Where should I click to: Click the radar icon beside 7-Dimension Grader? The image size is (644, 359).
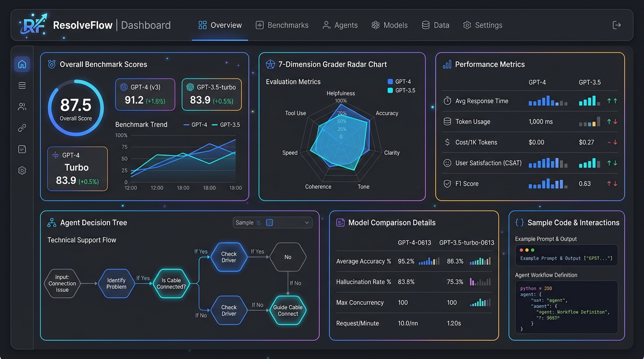[x=270, y=65]
